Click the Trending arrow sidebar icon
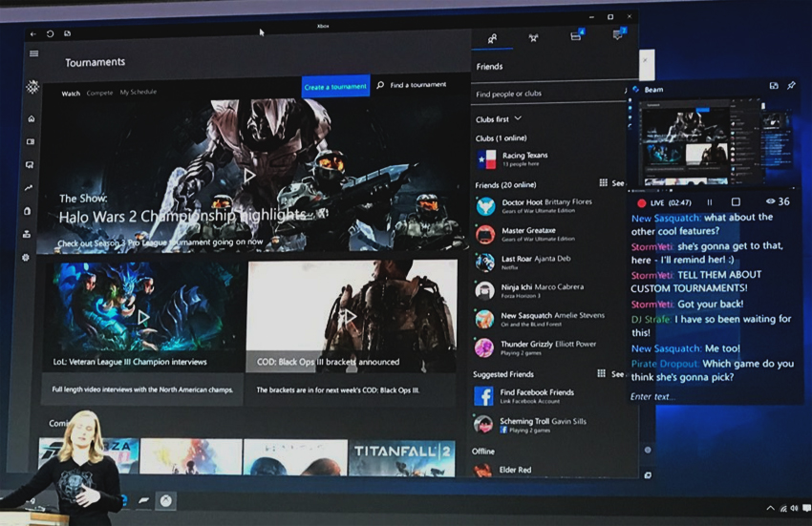 pyautogui.click(x=29, y=188)
